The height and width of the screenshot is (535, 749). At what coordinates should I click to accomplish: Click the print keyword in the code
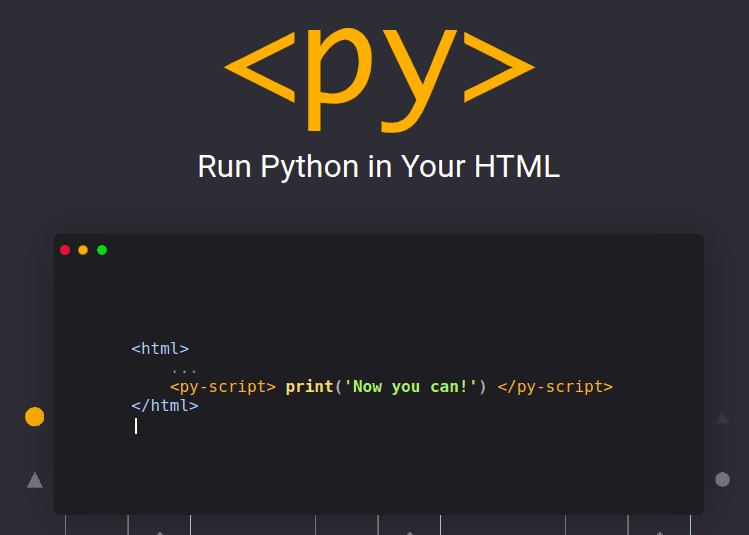(x=309, y=387)
